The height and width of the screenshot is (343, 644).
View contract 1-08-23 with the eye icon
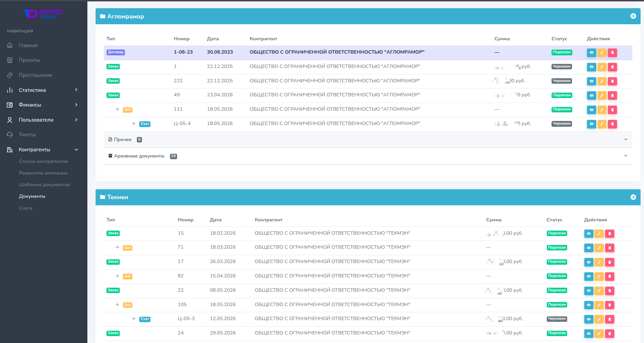(591, 53)
